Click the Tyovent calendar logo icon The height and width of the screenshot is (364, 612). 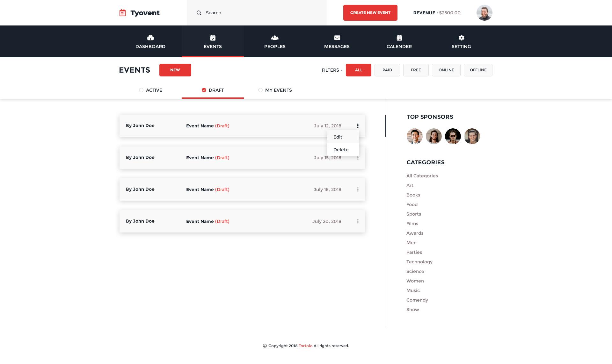pyautogui.click(x=122, y=13)
